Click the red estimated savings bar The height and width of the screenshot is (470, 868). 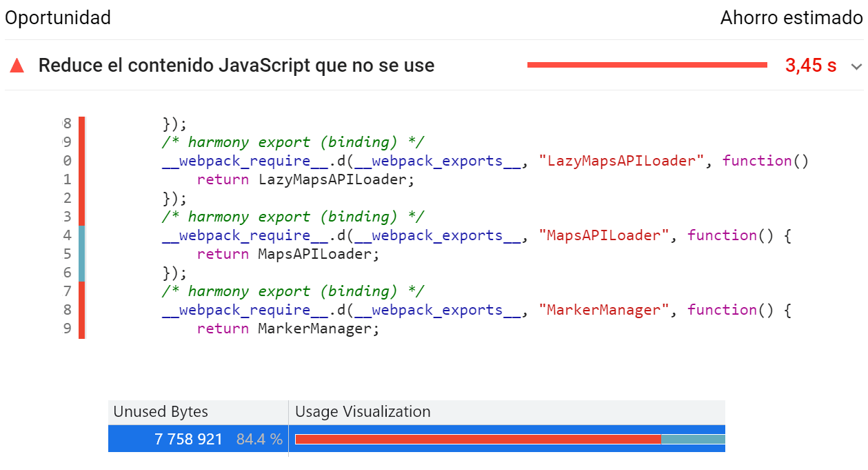coord(647,65)
